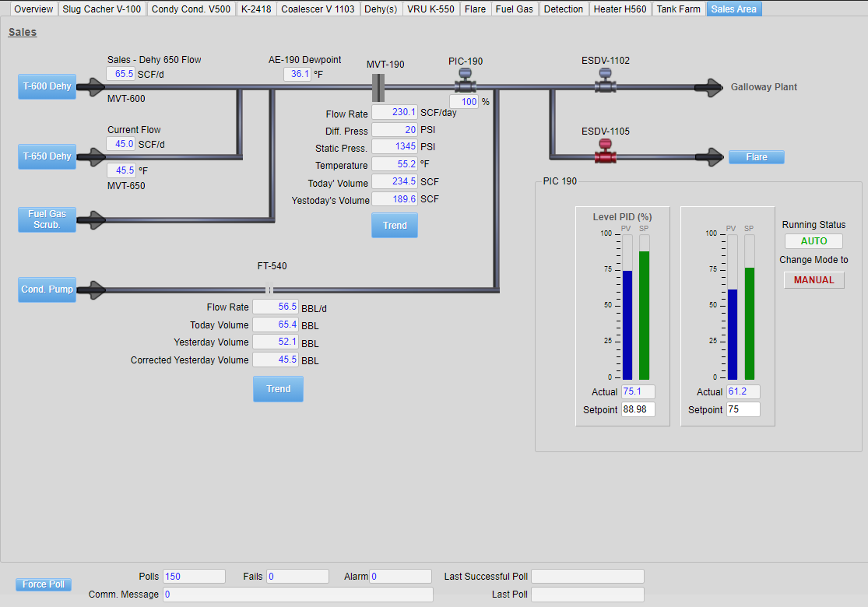Click the second PID green SP bar
868x607 pixels.
[x=750, y=324]
